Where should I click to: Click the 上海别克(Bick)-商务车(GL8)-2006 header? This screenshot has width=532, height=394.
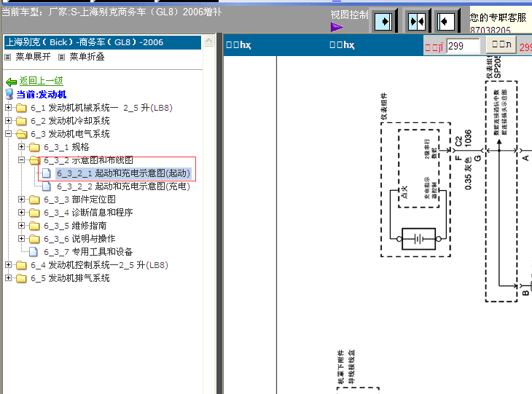tap(103, 42)
